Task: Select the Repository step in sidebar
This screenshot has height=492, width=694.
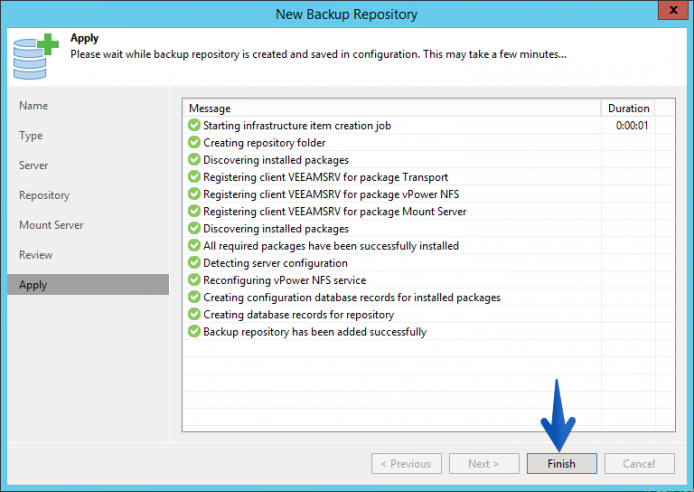Action: pyautogui.click(x=44, y=195)
